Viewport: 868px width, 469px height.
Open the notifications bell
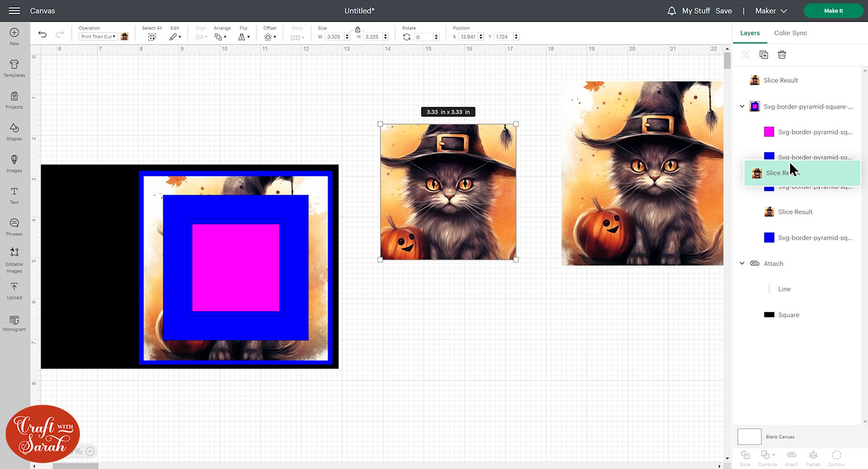click(x=672, y=11)
